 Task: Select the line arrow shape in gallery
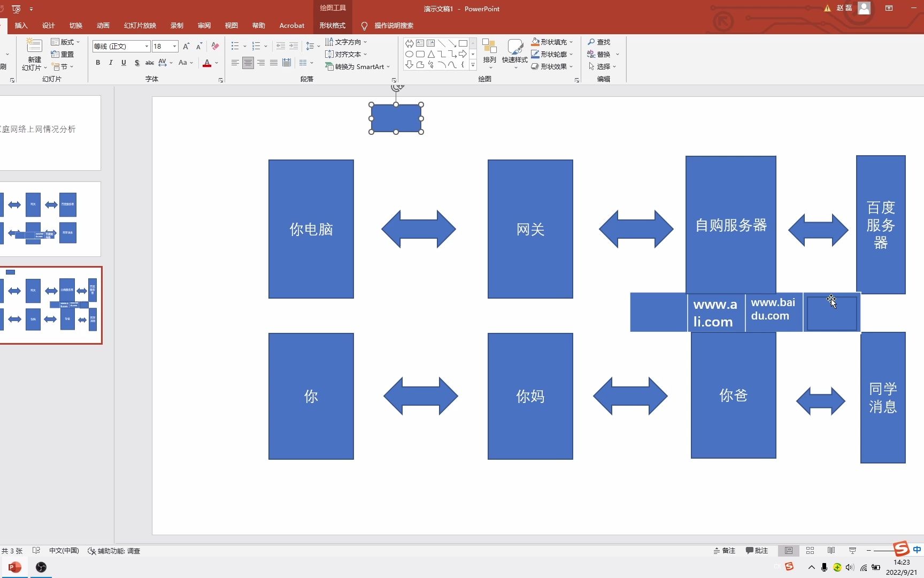click(452, 43)
